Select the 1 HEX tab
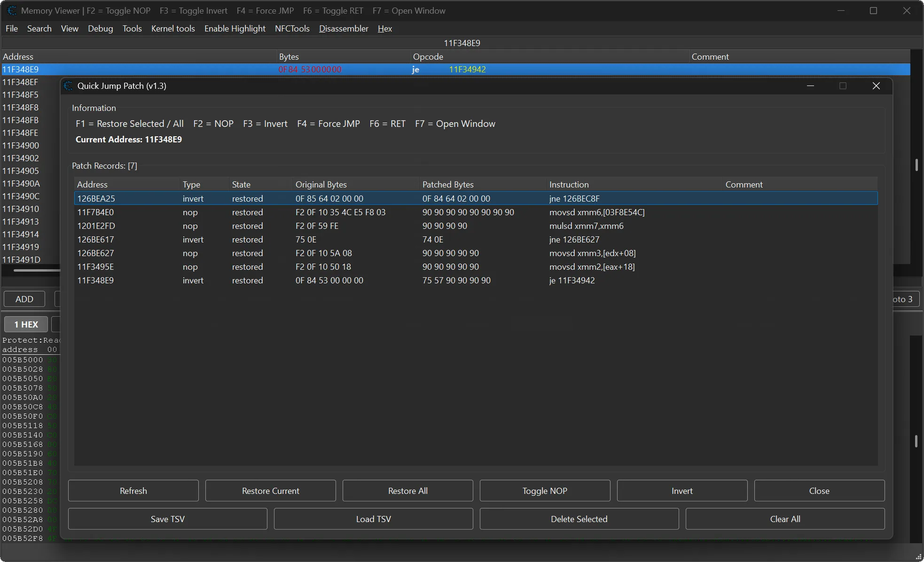The height and width of the screenshot is (562, 924). coord(26,324)
